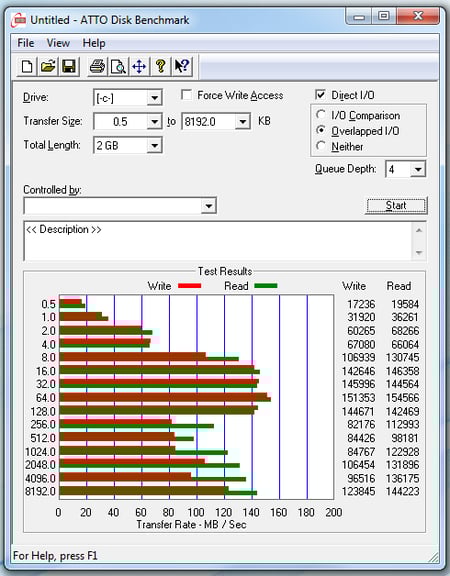The width and height of the screenshot is (450, 576).
Task: Click read value 112993
Action: pyautogui.click(x=403, y=425)
